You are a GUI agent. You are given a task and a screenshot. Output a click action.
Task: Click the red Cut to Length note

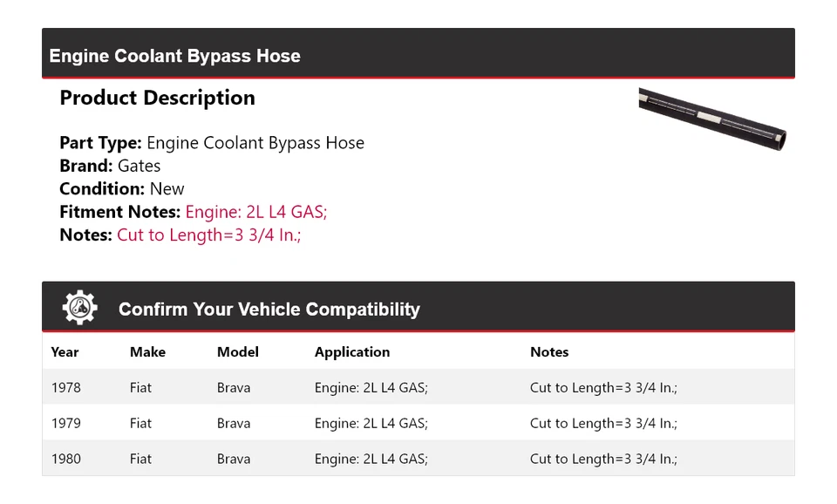[x=209, y=235]
